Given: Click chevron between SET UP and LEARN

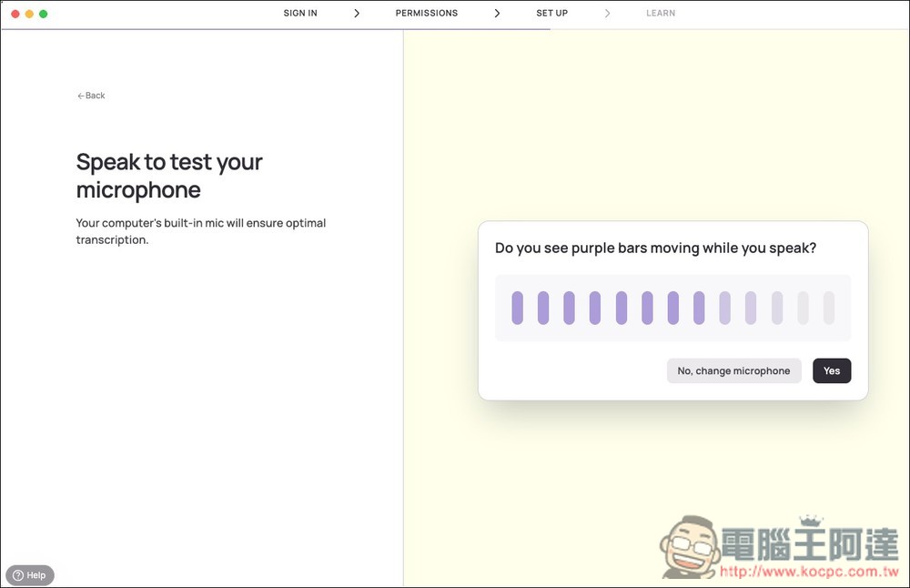Looking at the screenshot, I should pos(607,14).
